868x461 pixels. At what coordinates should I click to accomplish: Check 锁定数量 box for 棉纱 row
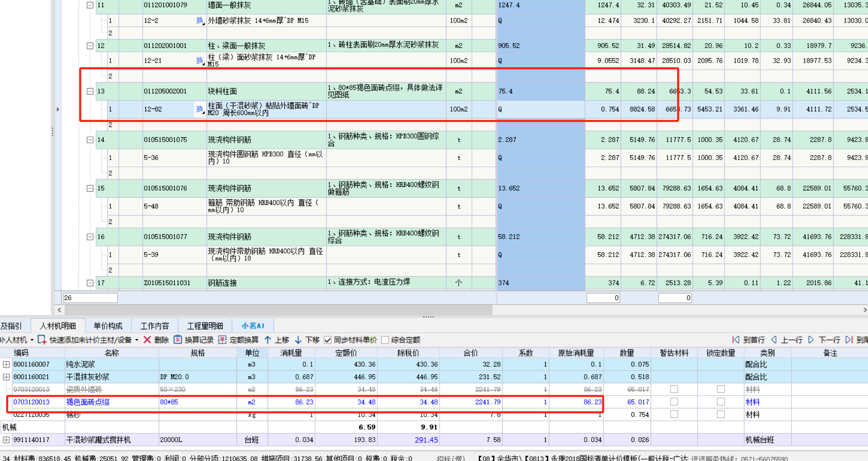(x=720, y=414)
